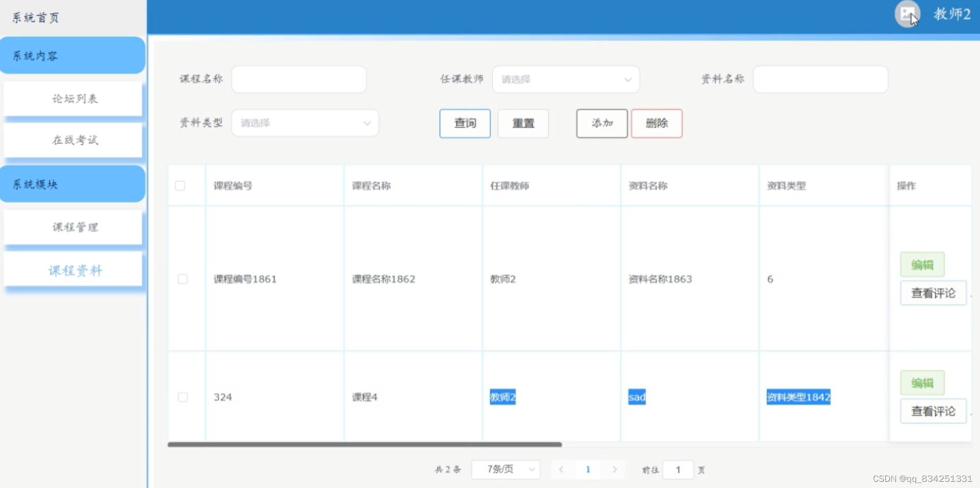The width and height of the screenshot is (980, 488).
Task: Select 课程资料 in the sidebar
Action: 73,269
